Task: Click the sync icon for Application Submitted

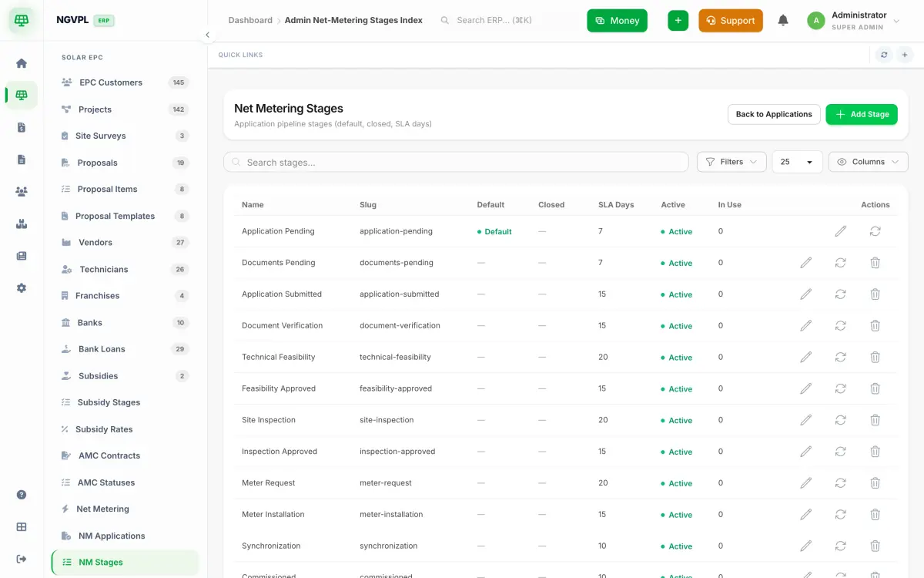Action: [840, 294]
